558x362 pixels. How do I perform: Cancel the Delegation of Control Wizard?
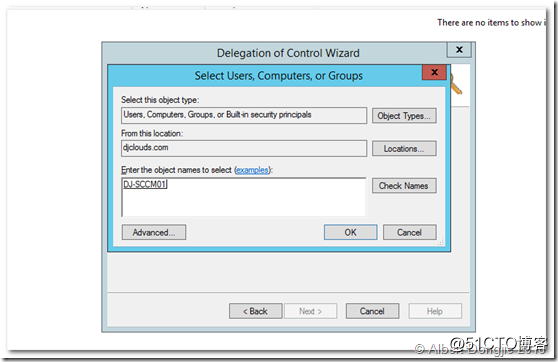coord(372,311)
